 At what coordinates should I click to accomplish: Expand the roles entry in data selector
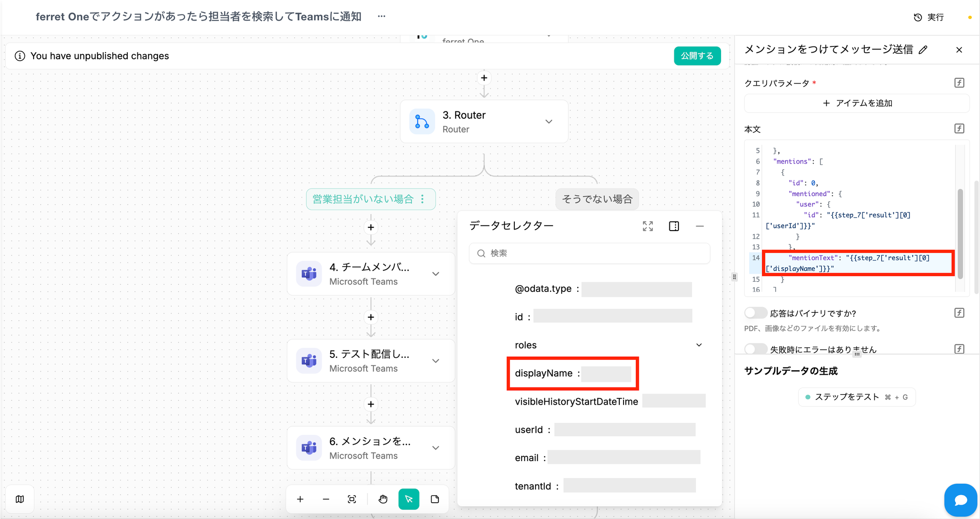[x=699, y=345]
